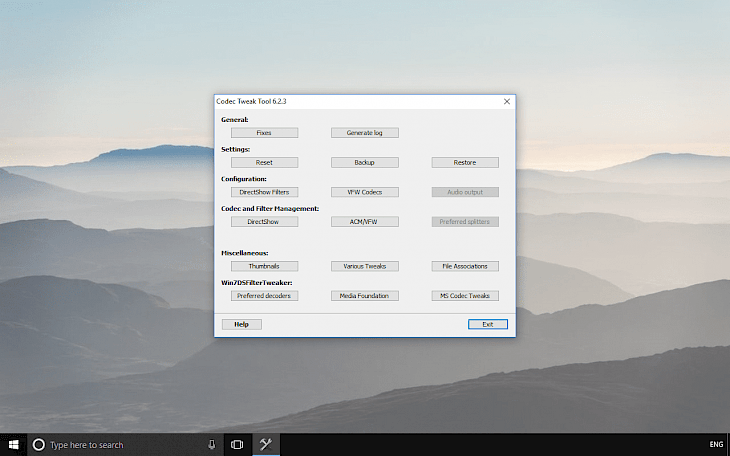Click the Win7DSFilterTweaker: section label

pos(257,283)
